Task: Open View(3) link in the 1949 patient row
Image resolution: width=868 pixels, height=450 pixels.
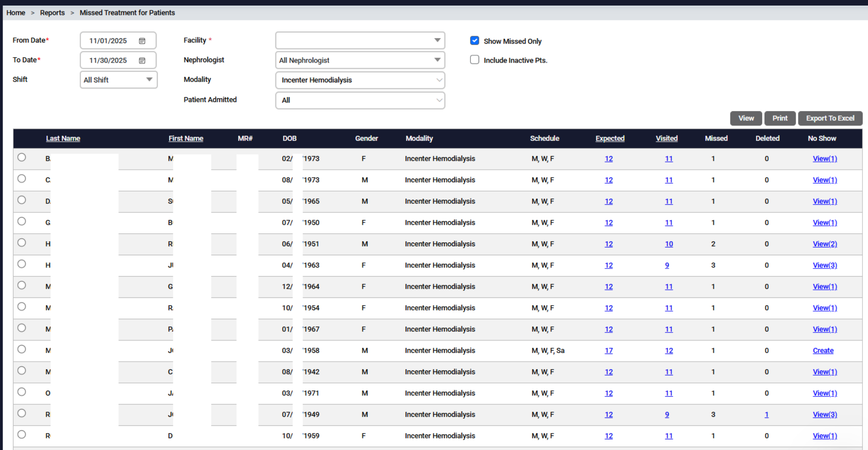Action: pyautogui.click(x=825, y=415)
